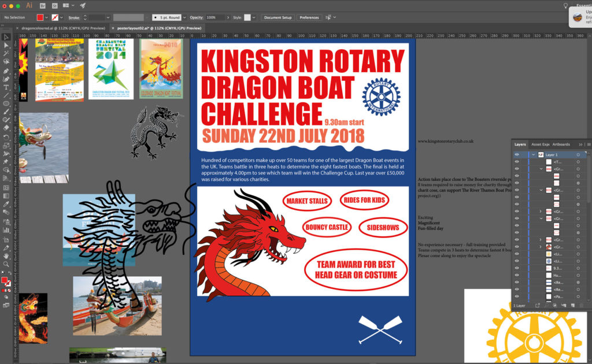
Task: Activate the Gradient tool
Action: click(6, 196)
